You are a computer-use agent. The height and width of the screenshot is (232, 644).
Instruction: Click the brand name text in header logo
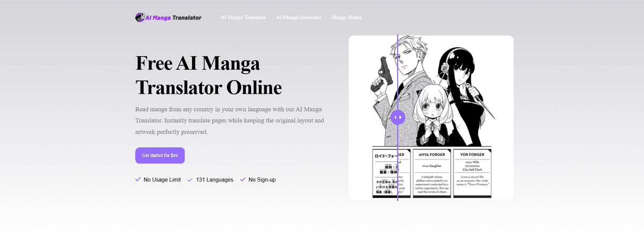click(x=173, y=18)
